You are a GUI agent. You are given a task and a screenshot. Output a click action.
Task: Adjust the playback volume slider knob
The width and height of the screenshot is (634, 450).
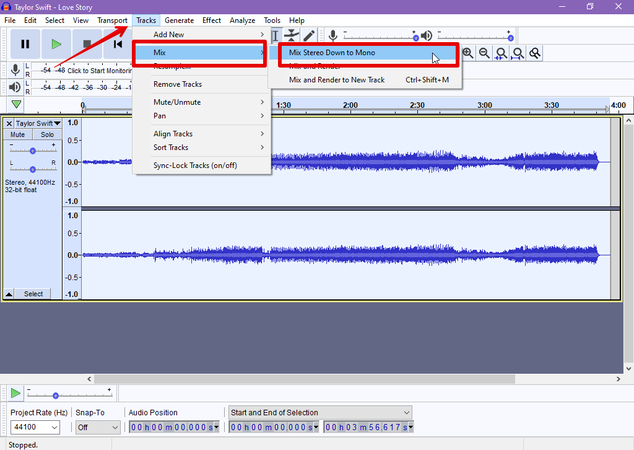click(511, 38)
